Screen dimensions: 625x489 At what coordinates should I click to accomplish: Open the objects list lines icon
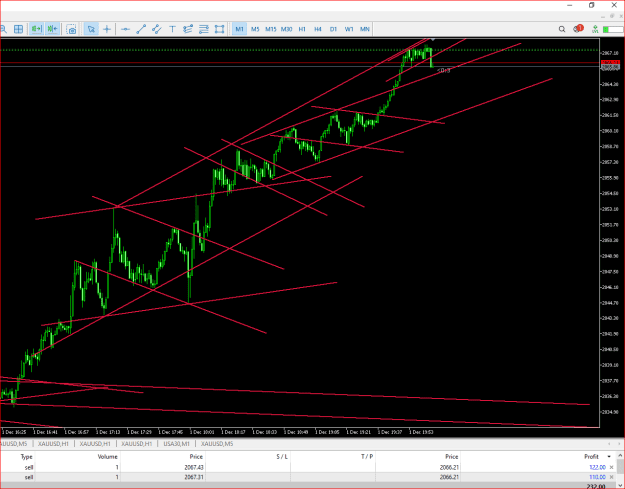point(204,29)
